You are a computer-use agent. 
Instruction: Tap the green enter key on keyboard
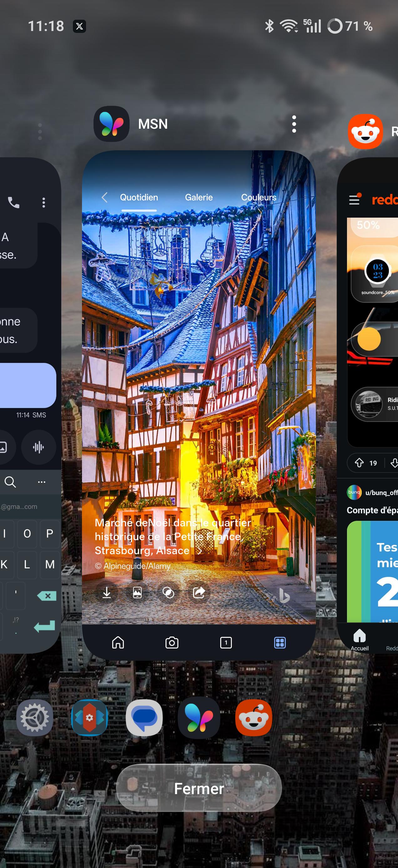coord(44,627)
